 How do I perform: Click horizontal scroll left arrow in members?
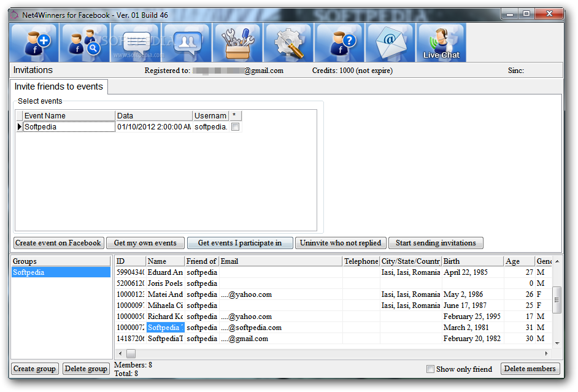(120, 353)
